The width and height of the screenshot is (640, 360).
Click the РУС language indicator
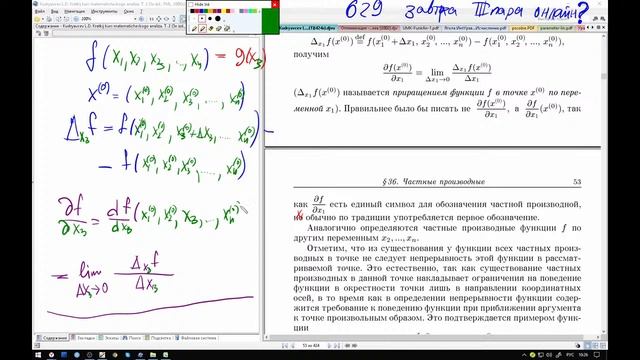point(569,355)
